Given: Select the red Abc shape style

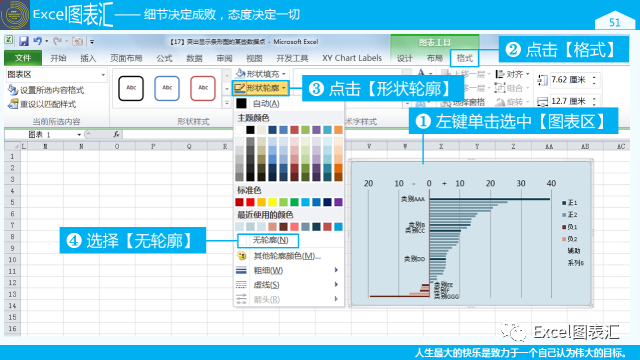Looking at the screenshot, I should 203,88.
